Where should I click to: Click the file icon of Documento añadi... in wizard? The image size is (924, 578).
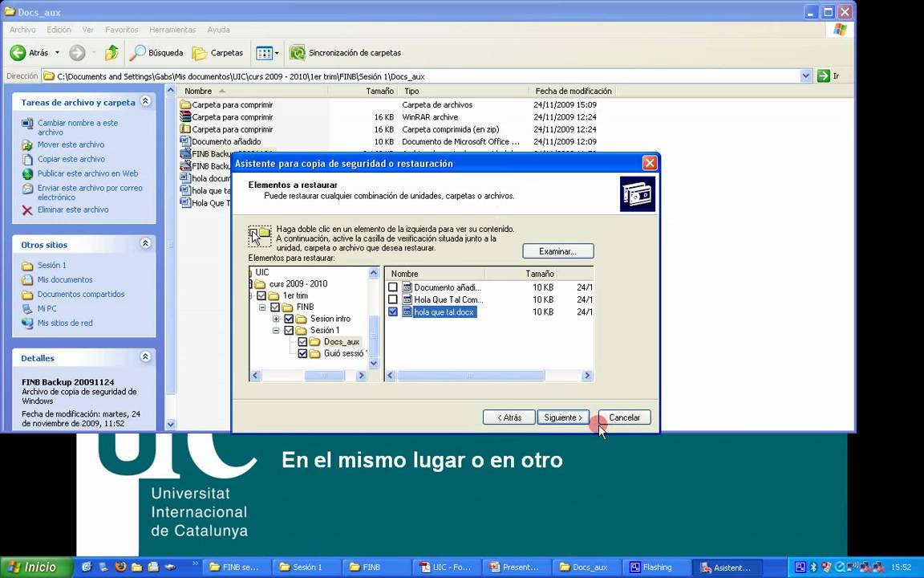(x=407, y=288)
